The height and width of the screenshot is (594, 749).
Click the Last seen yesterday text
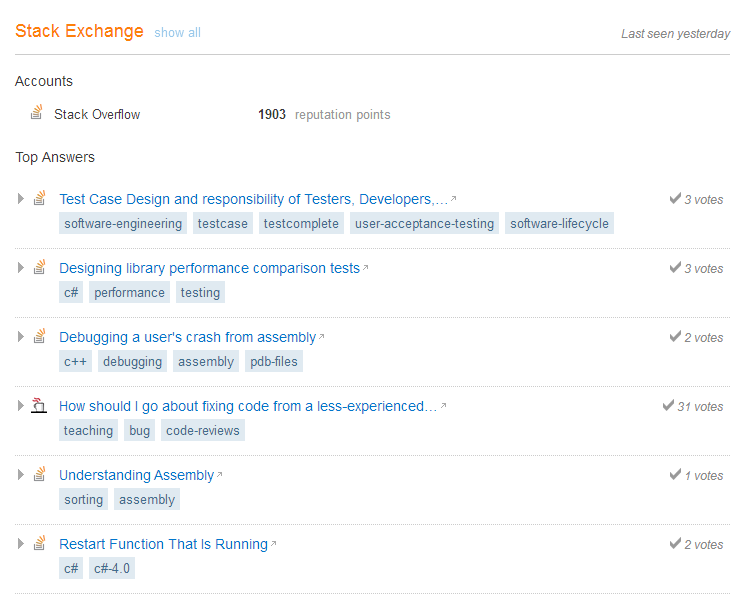(675, 34)
